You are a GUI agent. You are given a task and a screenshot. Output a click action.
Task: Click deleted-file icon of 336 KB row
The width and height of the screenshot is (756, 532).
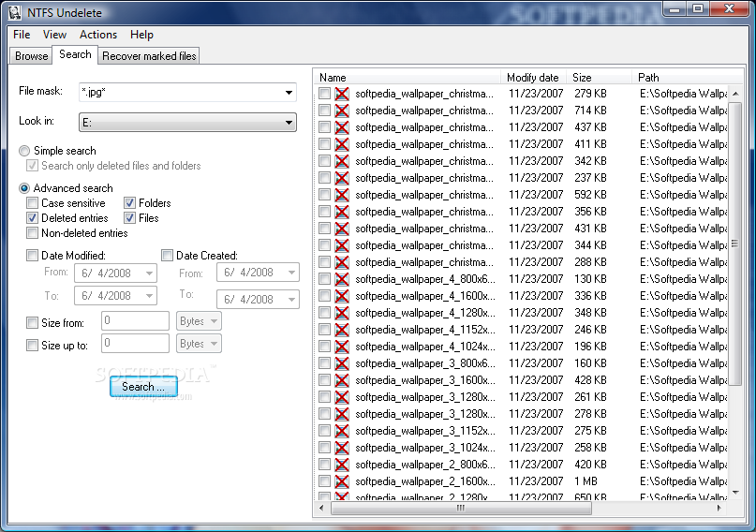click(x=342, y=296)
